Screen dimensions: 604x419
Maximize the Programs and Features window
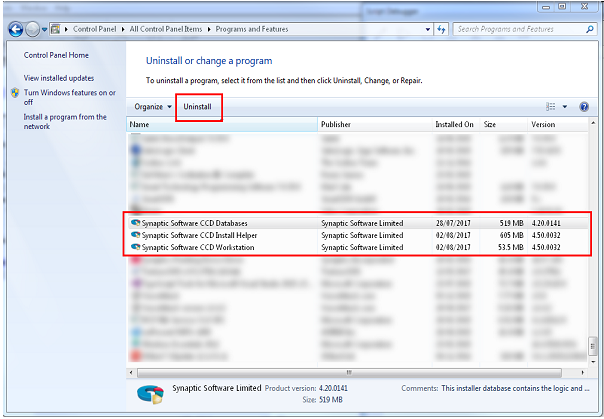562,7
